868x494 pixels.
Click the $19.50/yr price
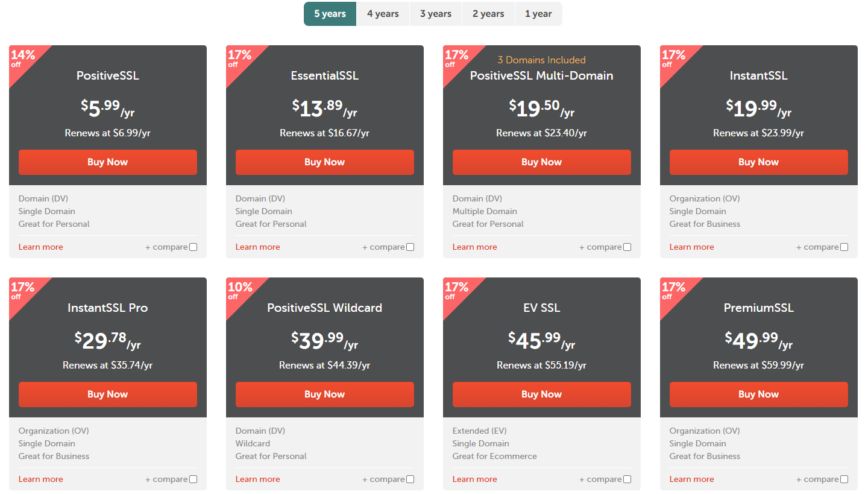click(542, 109)
